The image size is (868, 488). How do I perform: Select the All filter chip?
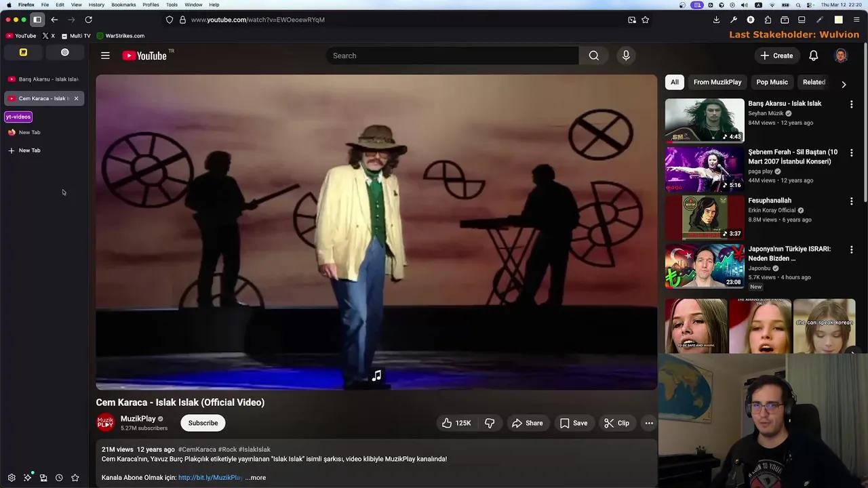point(675,82)
